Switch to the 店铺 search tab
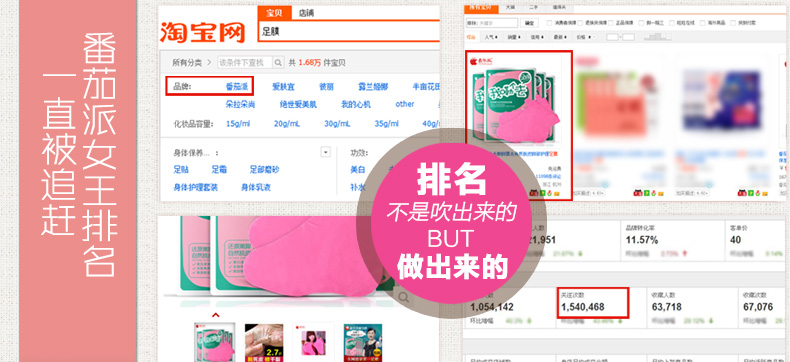Screen dimensions: 790x362 coord(306,13)
